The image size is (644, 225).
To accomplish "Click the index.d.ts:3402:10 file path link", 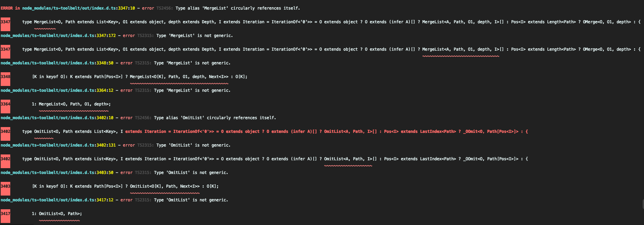I will [57, 118].
